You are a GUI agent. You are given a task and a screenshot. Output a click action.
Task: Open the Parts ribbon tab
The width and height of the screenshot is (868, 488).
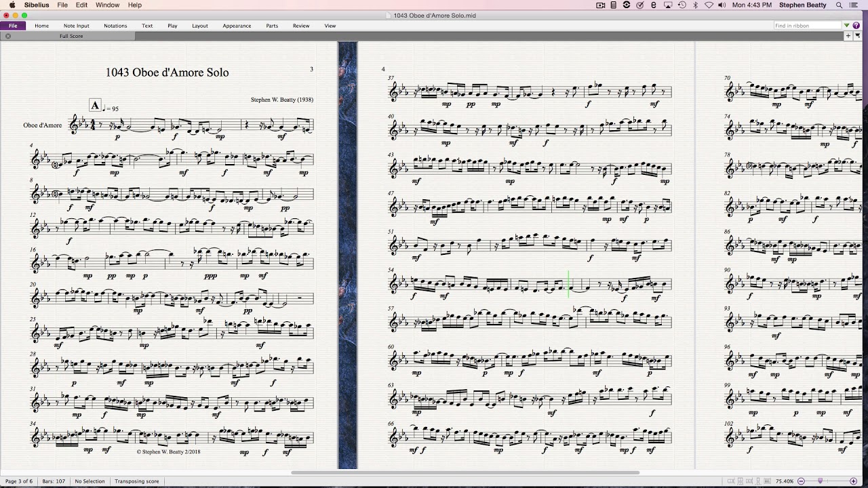point(272,26)
